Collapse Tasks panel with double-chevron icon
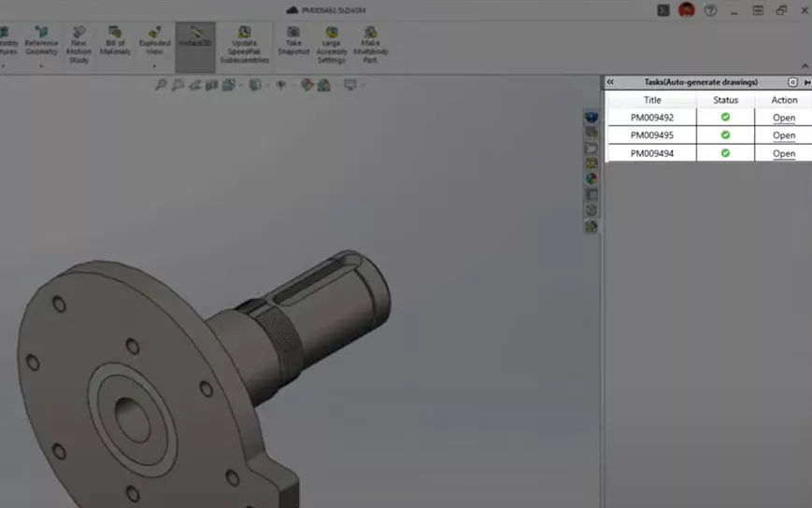 point(611,82)
